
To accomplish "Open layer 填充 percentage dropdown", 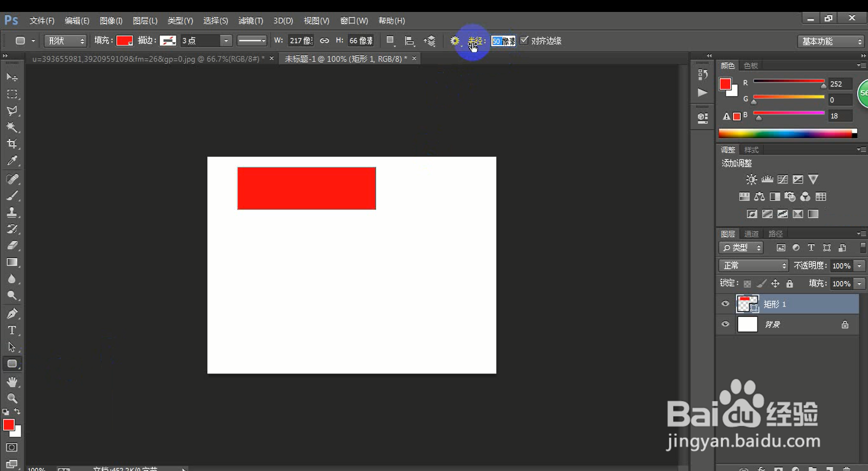I will coord(859,284).
